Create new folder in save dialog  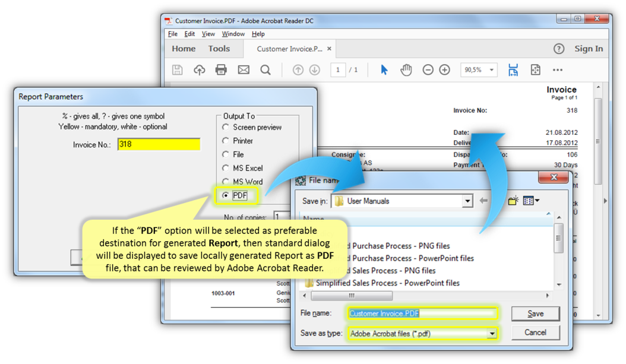513,201
